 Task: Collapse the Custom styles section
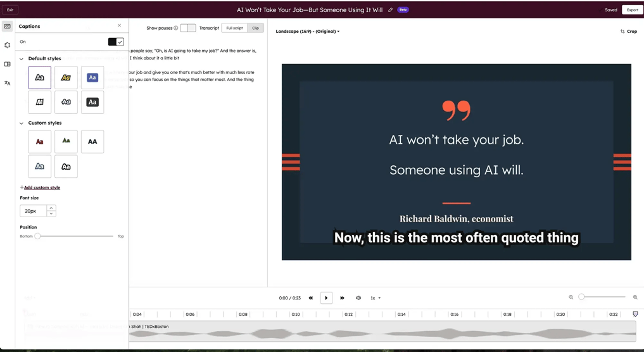[x=22, y=123]
